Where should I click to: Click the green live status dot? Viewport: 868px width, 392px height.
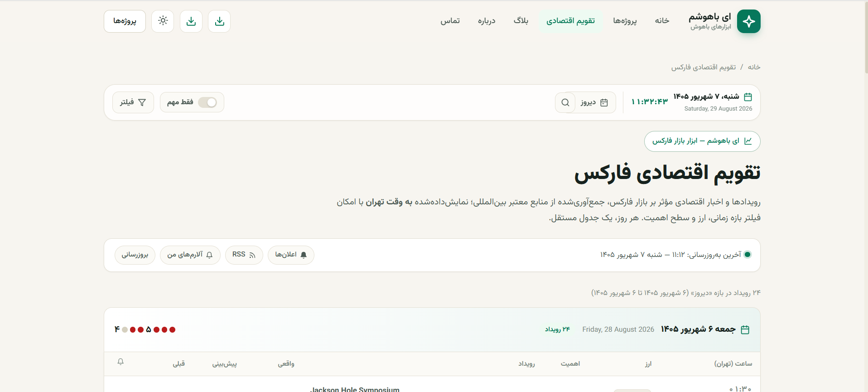[747, 254]
